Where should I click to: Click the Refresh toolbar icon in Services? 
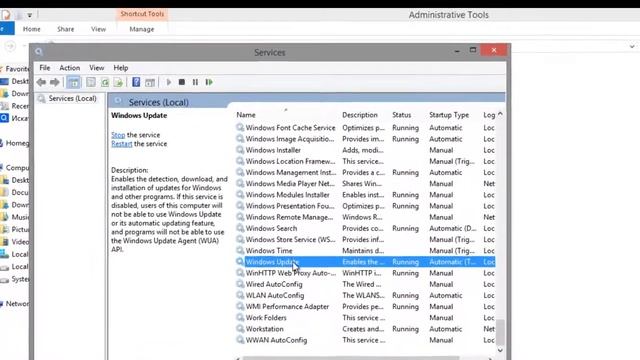[x=105, y=82]
